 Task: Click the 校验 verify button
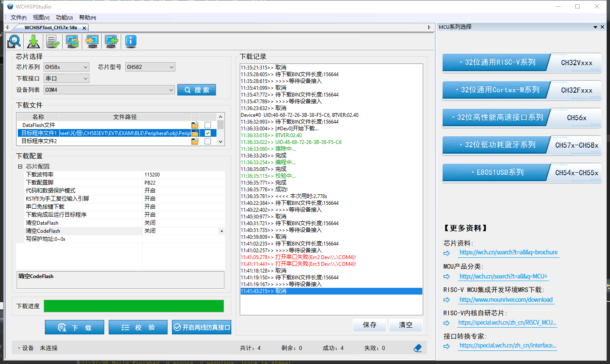[138, 327]
